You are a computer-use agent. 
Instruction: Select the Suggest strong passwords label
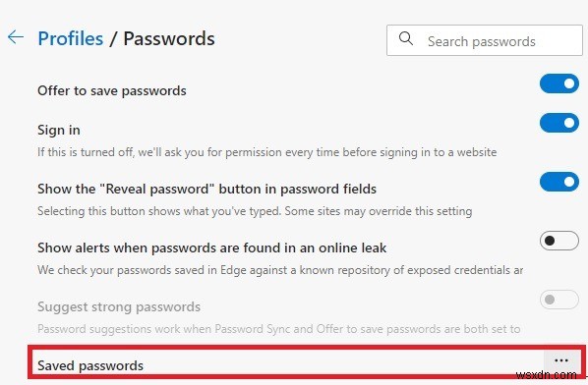(119, 306)
